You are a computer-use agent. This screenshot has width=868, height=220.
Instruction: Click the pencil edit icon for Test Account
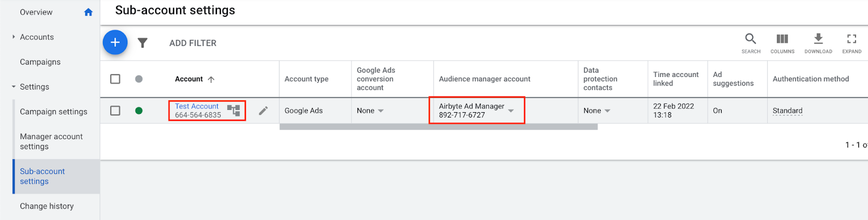pyautogui.click(x=263, y=111)
